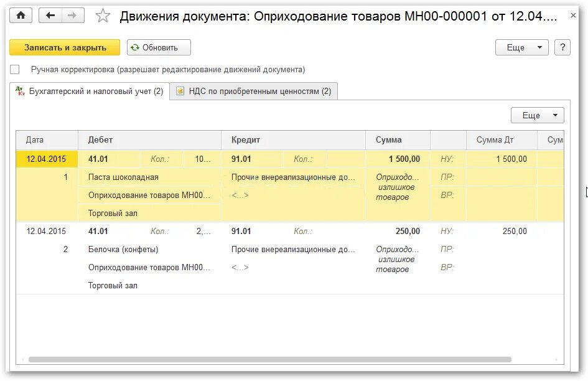The image size is (588, 381).
Task: Refresh data with 'Обновить' button
Action: click(159, 48)
